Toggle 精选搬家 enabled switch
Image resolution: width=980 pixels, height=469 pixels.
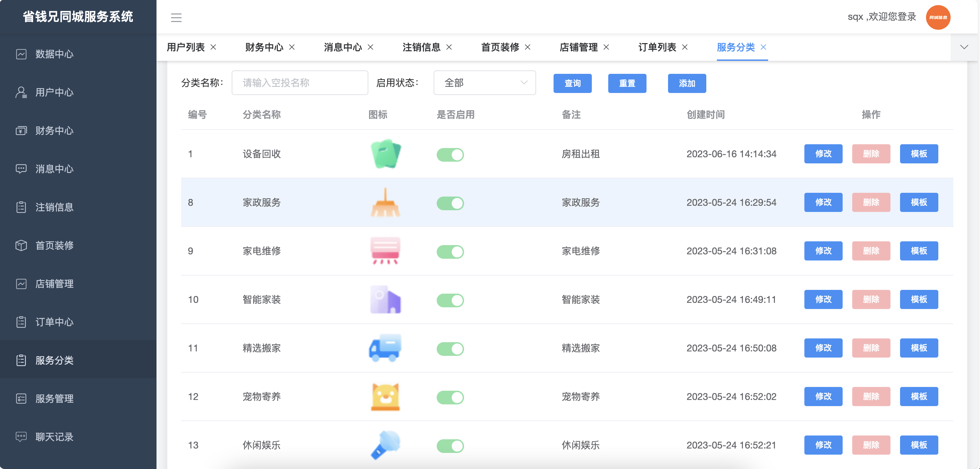pyautogui.click(x=450, y=349)
